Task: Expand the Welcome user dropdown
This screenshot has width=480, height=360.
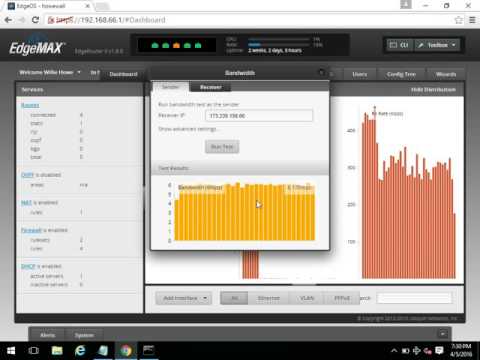Action: click(x=50, y=72)
